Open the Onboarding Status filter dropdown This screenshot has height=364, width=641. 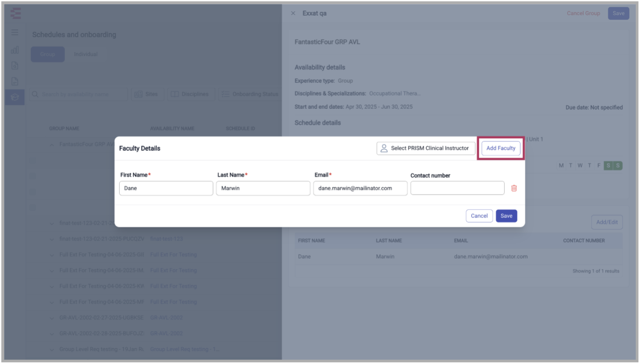[250, 94]
